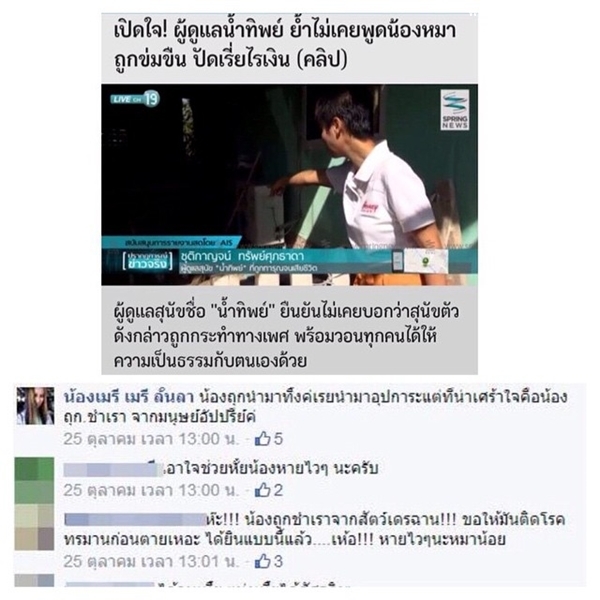Click the like thumb icon with count 2
Viewport: 600px width, 600px height.
[262, 490]
